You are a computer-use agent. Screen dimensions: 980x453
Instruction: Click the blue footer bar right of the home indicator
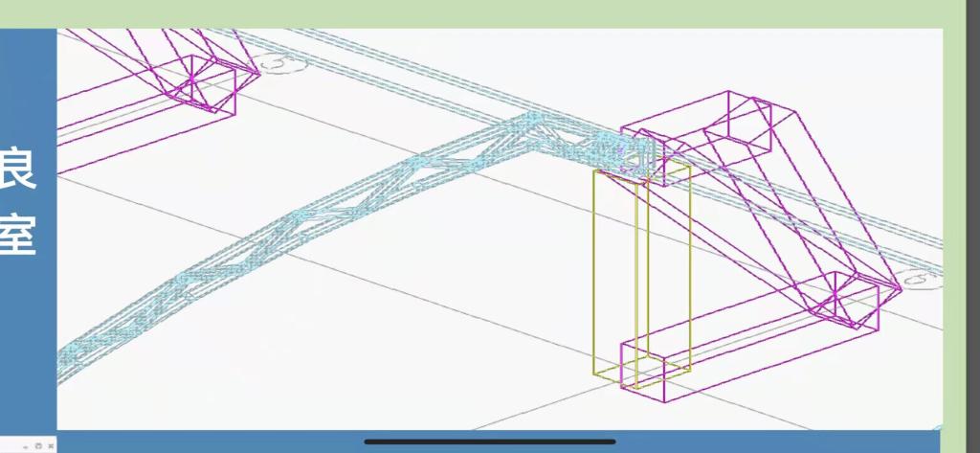pyautogui.click(x=766, y=442)
